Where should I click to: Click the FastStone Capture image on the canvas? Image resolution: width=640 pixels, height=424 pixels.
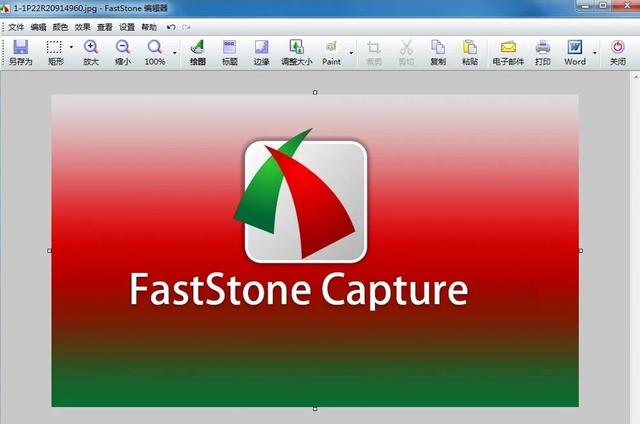coord(315,251)
